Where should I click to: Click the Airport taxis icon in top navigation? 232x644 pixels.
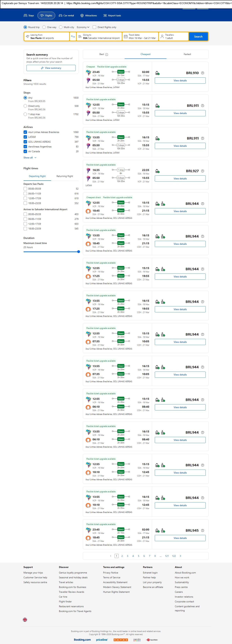tap(105, 15)
